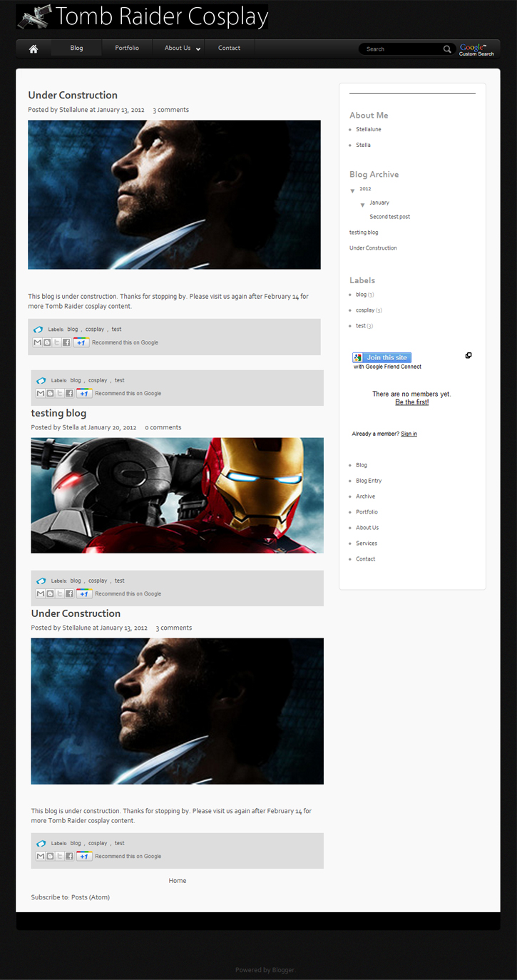
Task: Click the cosplay label in sidebar Labels
Action: [x=365, y=310]
